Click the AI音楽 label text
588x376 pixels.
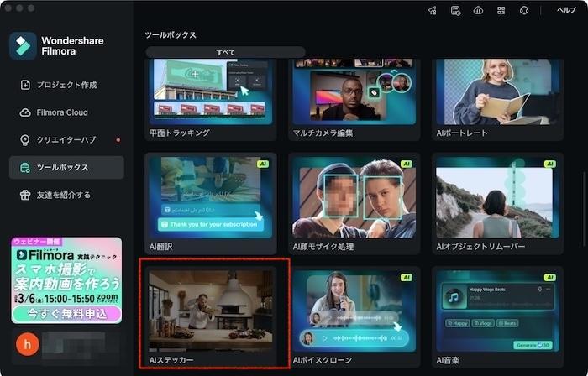click(448, 360)
